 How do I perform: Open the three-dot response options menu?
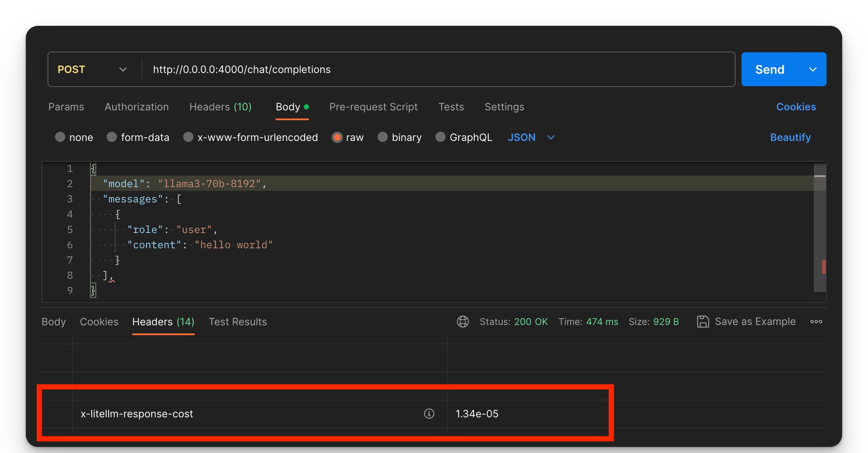[816, 322]
